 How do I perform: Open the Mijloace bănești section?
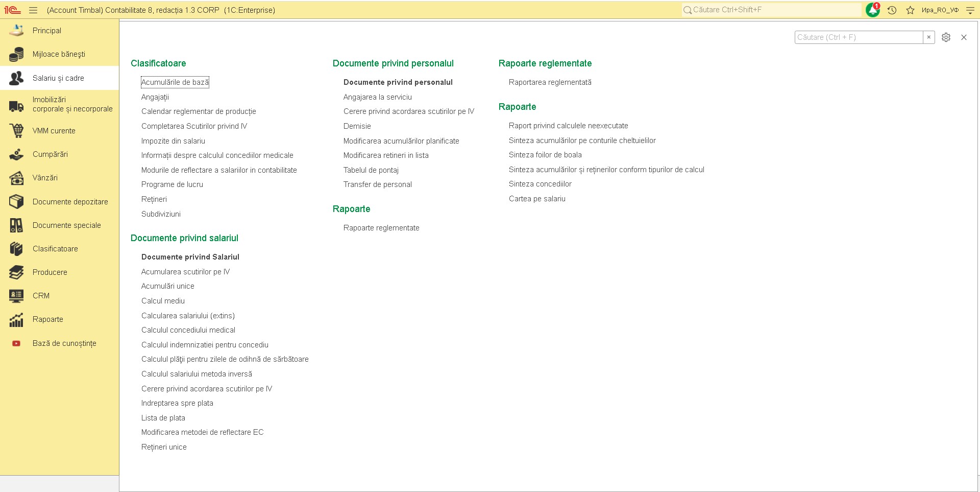[x=59, y=54]
